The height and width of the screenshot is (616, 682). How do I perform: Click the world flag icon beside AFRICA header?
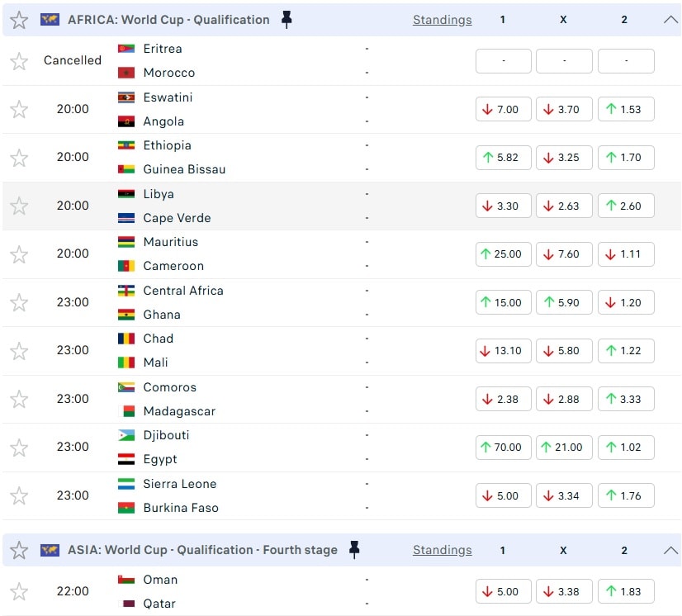coord(50,20)
